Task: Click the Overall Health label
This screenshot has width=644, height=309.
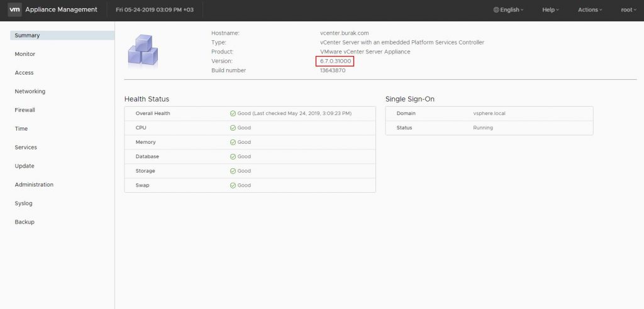Action: 153,113
